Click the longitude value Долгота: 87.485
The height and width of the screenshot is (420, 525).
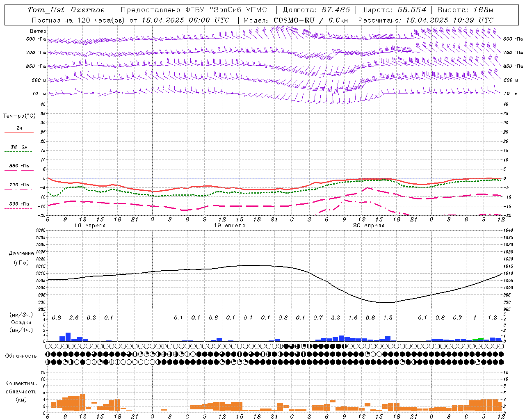316,10
